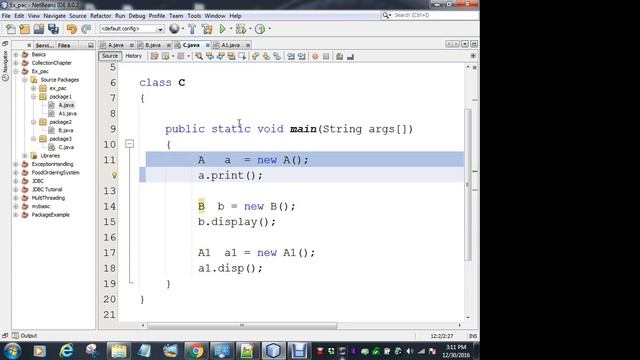Click the Profile Project toolbar icon

tap(260, 29)
